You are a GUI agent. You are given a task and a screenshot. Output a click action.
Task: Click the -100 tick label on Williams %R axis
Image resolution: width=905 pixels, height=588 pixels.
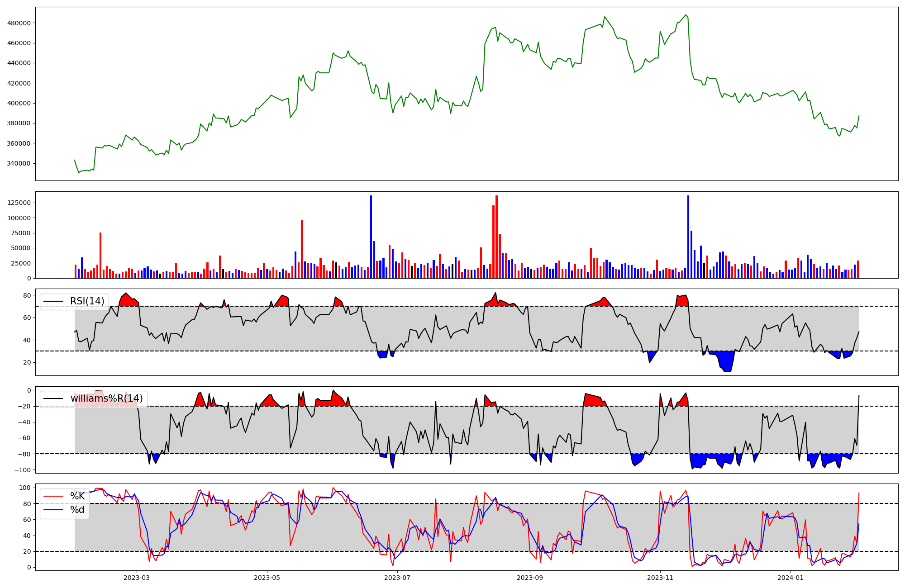tap(23, 470)
